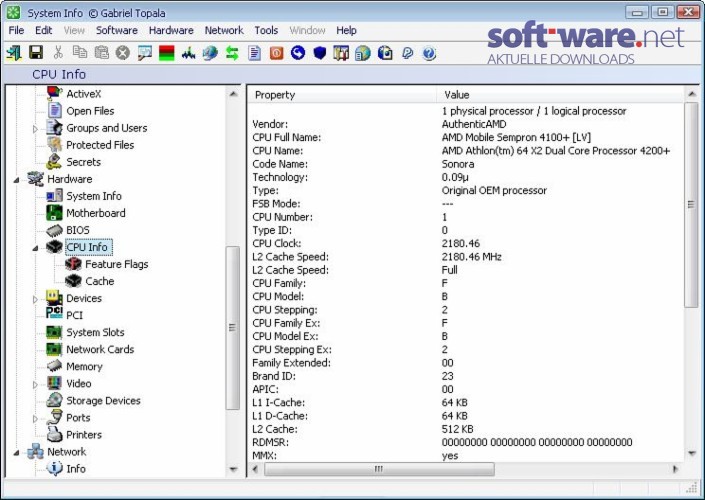The width and height of the screenshot is (705, 500).
Task: Click the red and green bars toolbar icon
Action: pyautogui.click(x=166, y=53)
